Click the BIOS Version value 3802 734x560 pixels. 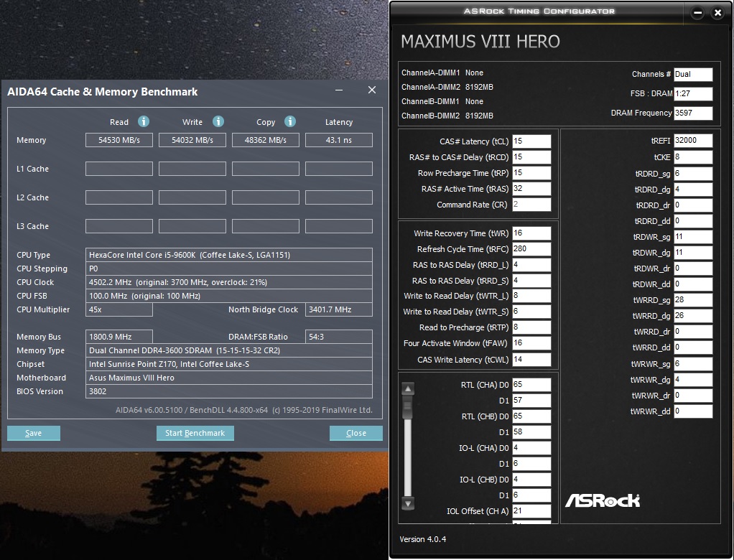click(x=229, y=391)
